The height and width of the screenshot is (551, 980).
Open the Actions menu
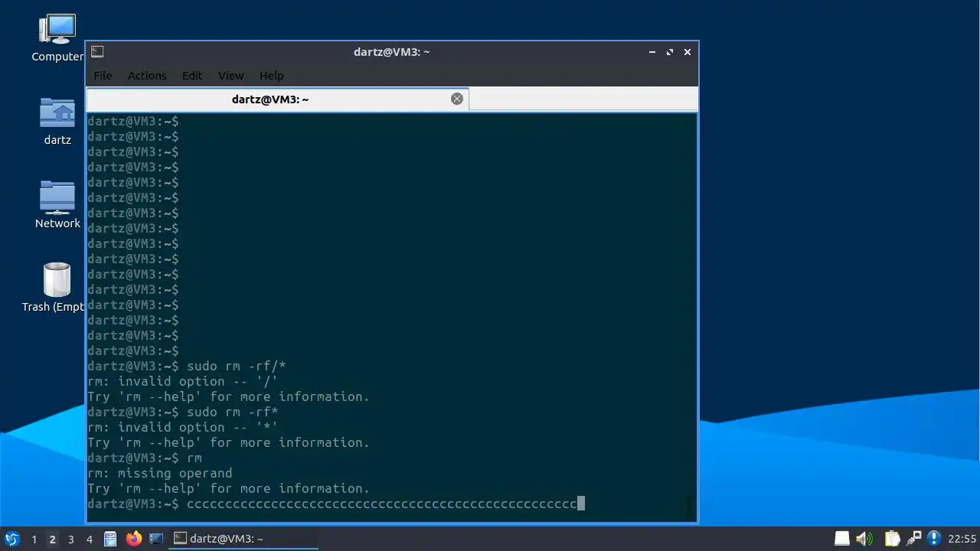147,76
